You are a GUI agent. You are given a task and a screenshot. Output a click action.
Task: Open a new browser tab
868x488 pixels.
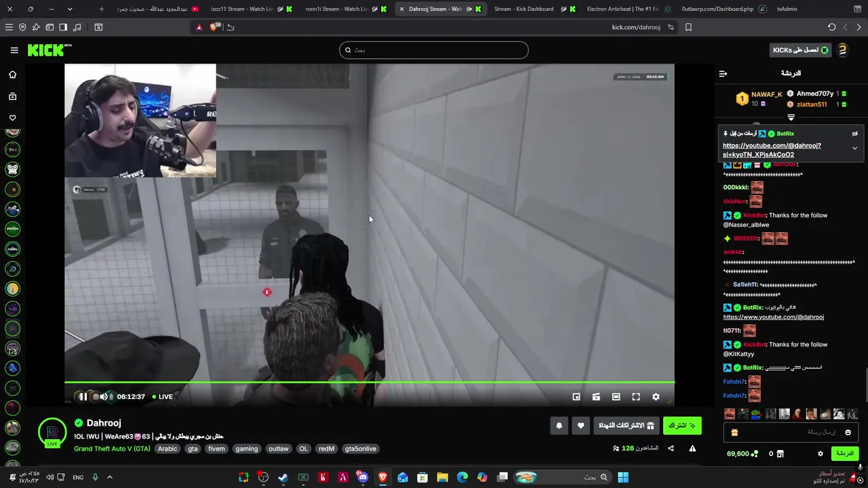coord(102,9)
